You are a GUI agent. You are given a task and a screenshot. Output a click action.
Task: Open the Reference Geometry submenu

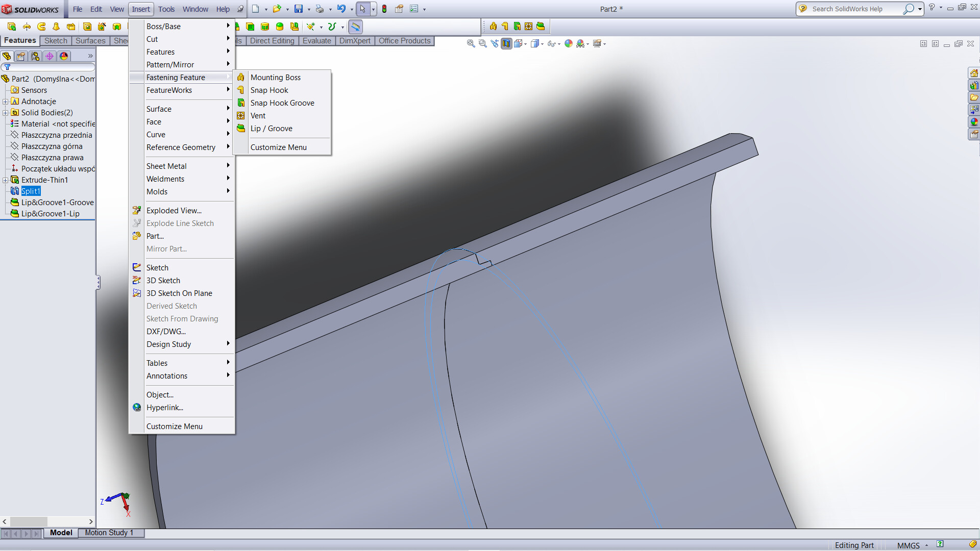tap(182, 147)
